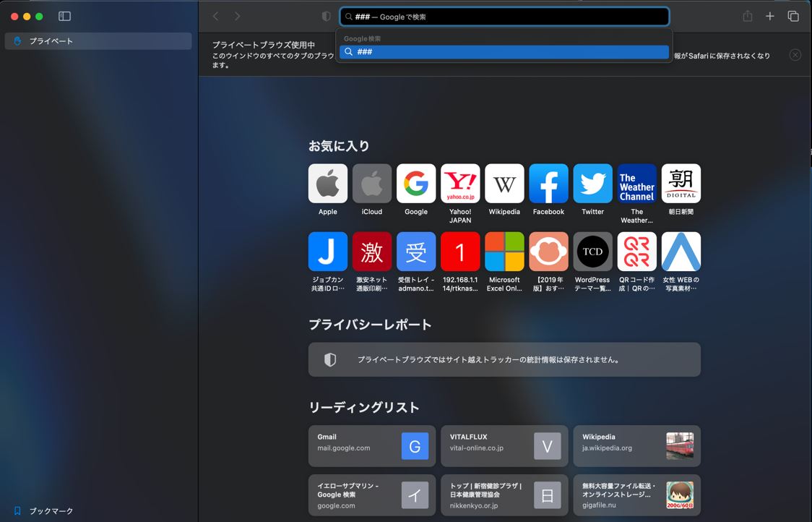Open ja.wikipedia.org reading list item
This screenshot has height=522, width=812.
(637, 446)
